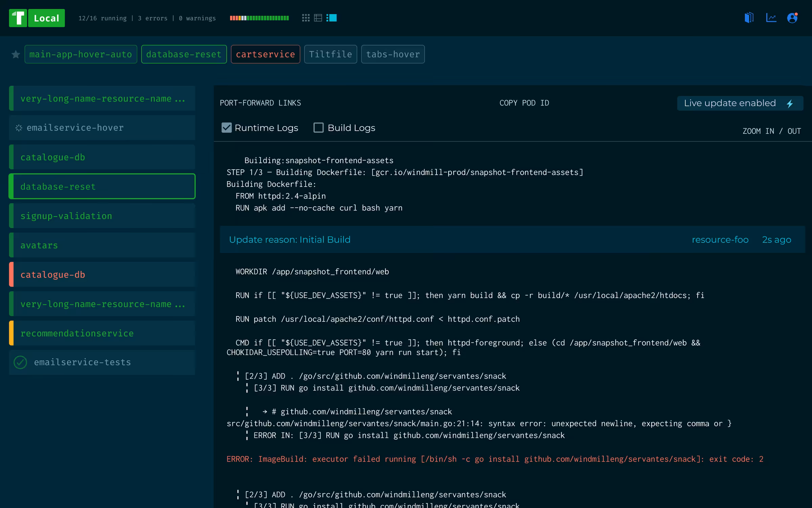Click the check circle on emailservice-tests
The height and width of the screenshot is (508, 812).
[20, 362]
